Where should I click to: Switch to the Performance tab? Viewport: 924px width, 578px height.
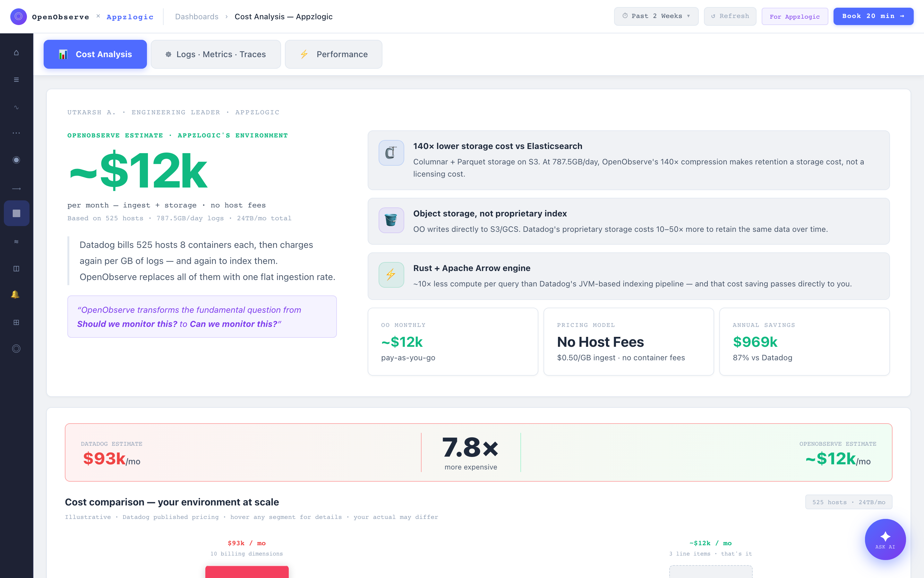[x=333, y=54]
